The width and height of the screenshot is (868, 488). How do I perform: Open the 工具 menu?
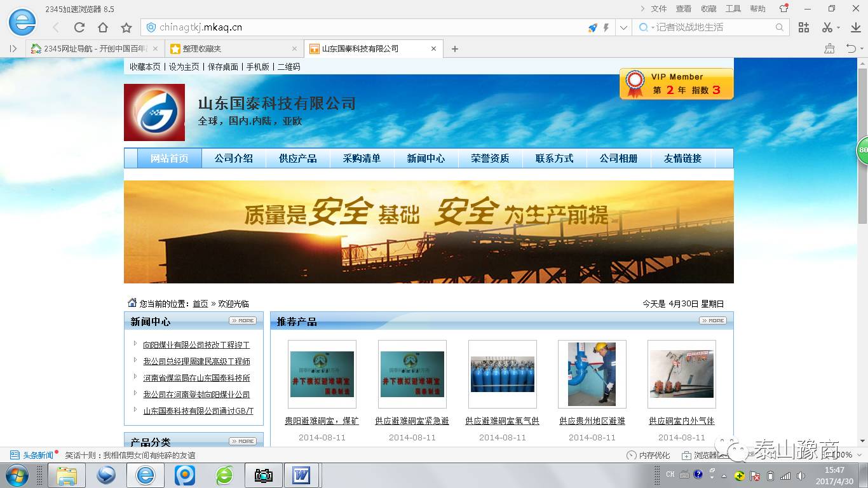733,8
